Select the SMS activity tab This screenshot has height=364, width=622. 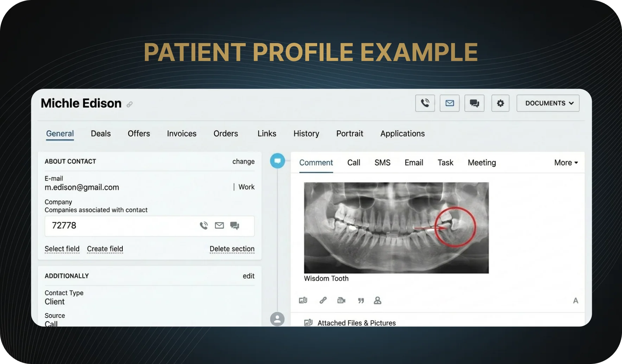point(382,163)
